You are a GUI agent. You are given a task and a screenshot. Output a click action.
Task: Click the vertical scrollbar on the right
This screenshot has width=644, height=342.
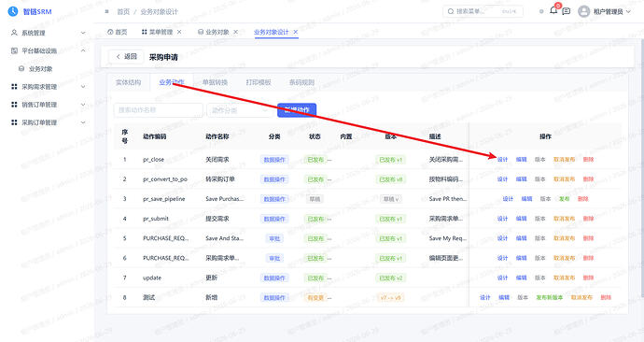(642, 167)
